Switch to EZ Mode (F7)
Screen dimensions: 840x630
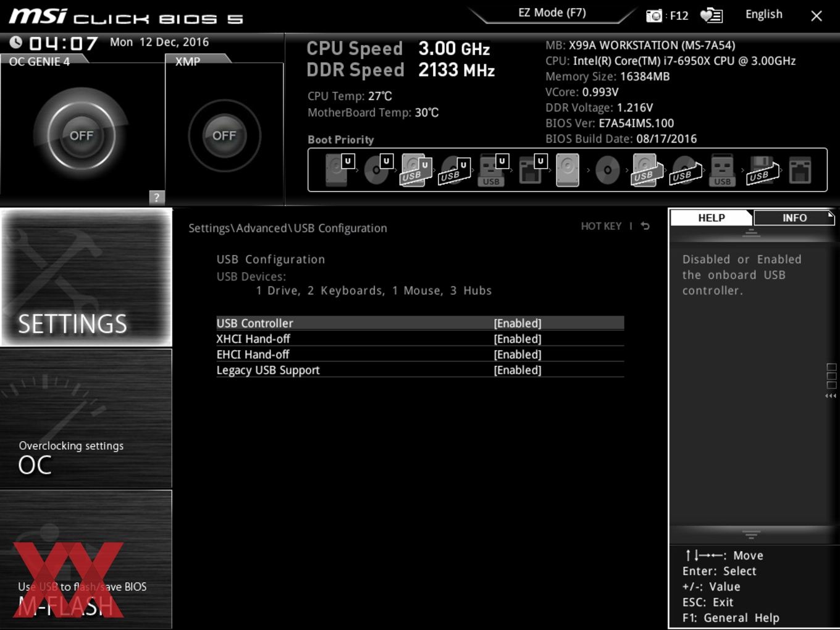pyautogui.click(x=552, y=13)
